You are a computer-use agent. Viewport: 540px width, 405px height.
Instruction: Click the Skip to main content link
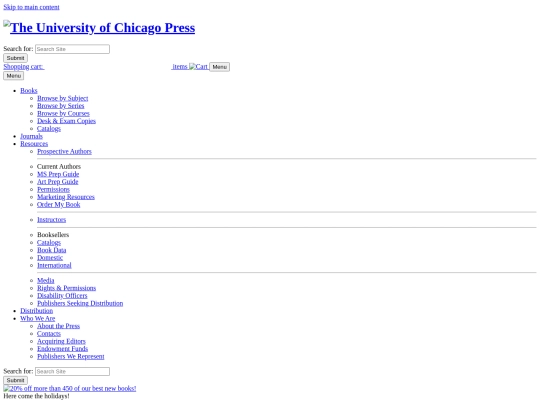(x=31, y=7)
